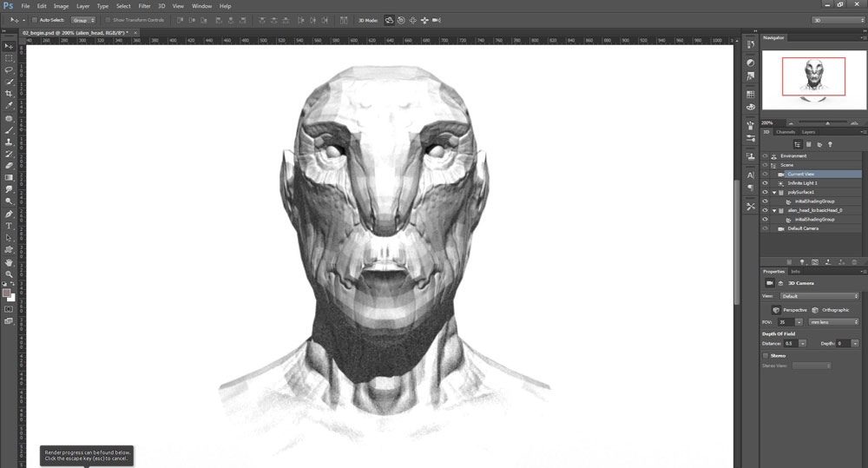
Task: Select the Gradient tool
Action: tap(9, 178)
